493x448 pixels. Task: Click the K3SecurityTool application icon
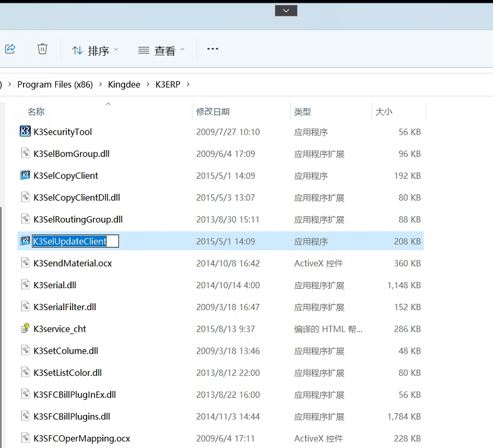(x=26, y=131)
